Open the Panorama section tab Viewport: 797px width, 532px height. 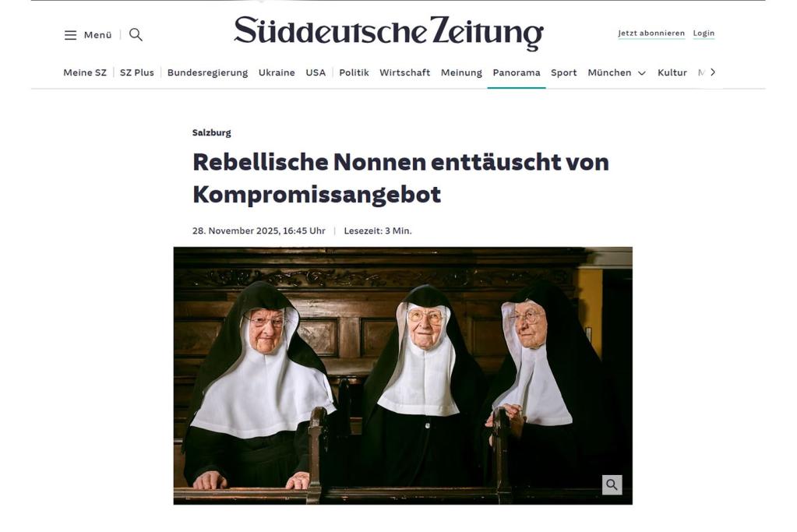pyautogui.click(x=517, y=72)
